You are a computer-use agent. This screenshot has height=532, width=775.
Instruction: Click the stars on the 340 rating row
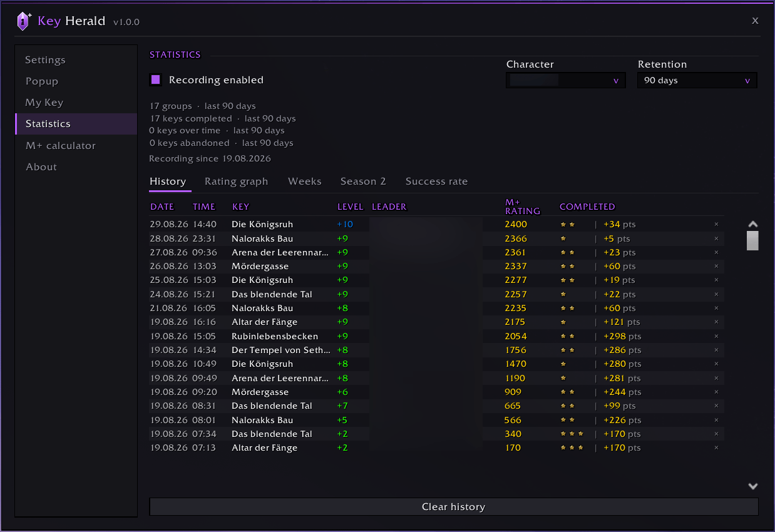pyautogui.click(x=572, y=434)
